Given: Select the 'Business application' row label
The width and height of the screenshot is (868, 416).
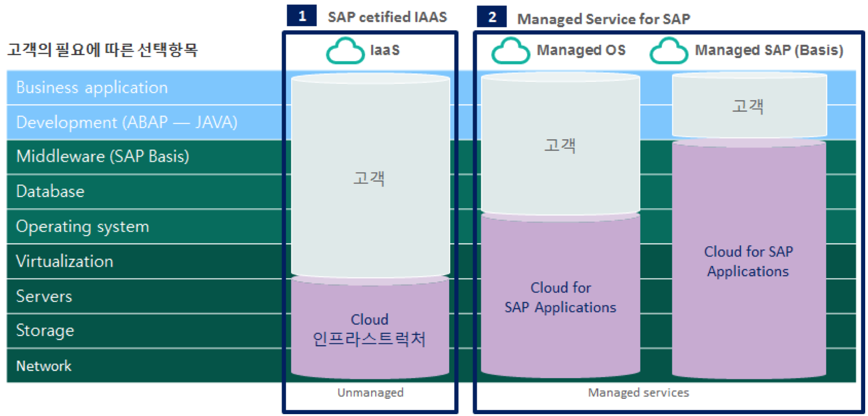Looking at the screenshot, I should [92, 88].
